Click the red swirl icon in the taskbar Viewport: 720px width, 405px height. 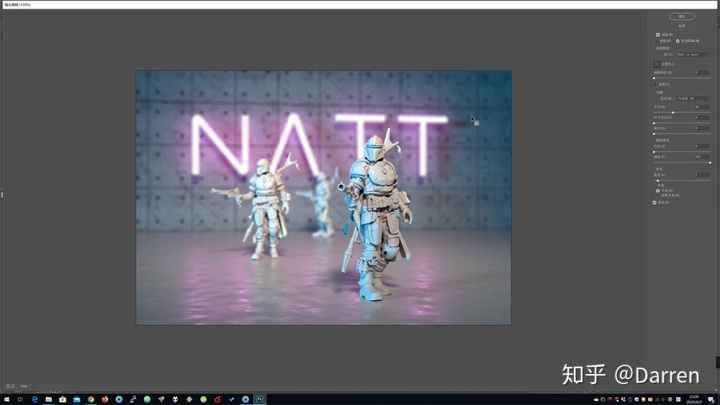coord(217,399)
